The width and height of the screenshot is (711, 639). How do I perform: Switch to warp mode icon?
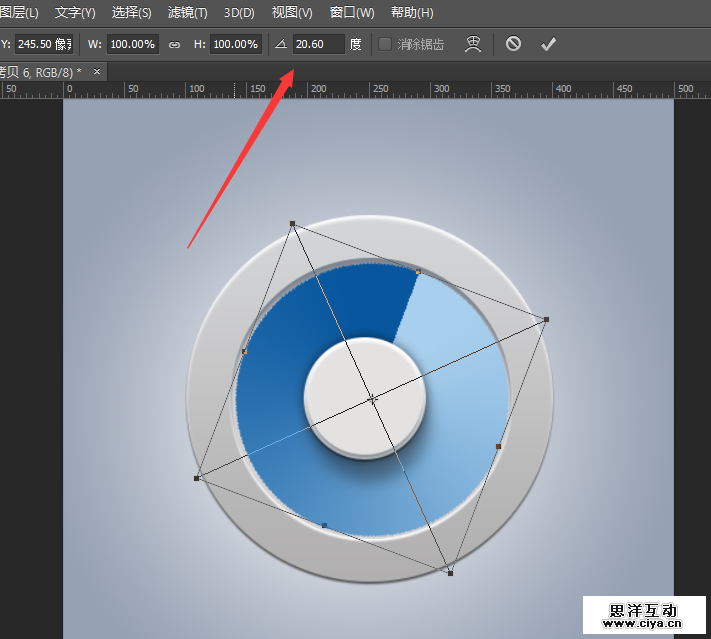474,44
